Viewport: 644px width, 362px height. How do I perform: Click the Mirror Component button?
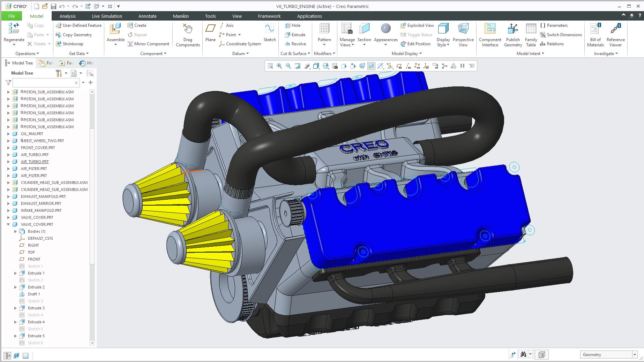[148, 44]
